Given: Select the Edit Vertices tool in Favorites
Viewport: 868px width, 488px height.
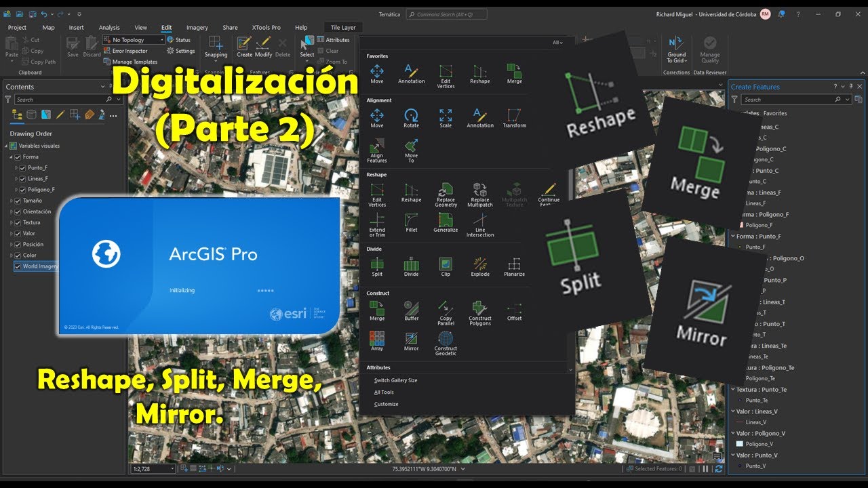Looking at the screenshot, I should 446,76.
